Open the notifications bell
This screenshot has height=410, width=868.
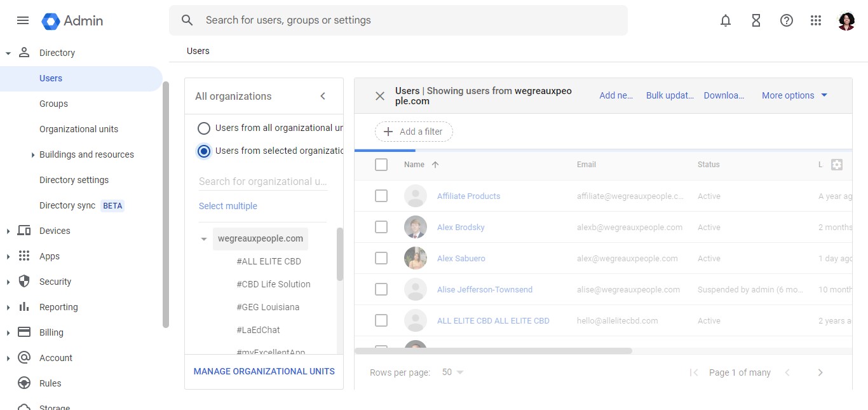tap(726, 20)
